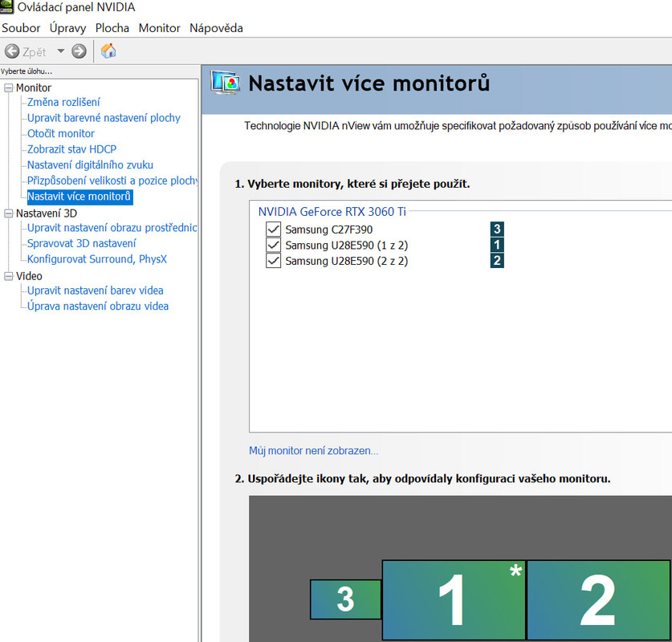Click the Samsung C27F390 label
Image resolution: width=672 pixels, height=642 pixels.
tap(328, 230)
